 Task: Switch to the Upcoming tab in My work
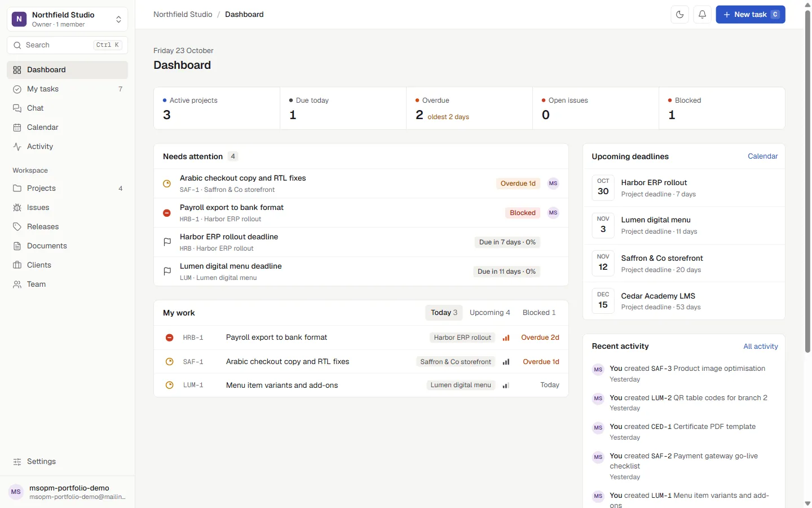tap(489, 313)
